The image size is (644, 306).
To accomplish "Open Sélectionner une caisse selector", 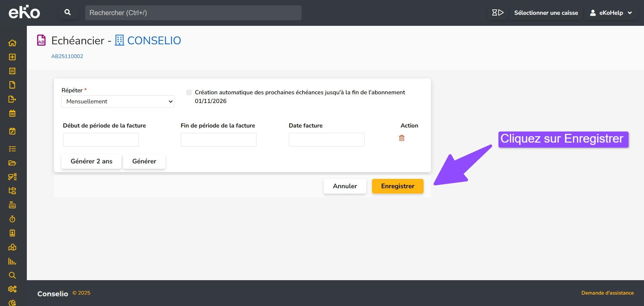I will pyautogui.click(x=546, y=13).
